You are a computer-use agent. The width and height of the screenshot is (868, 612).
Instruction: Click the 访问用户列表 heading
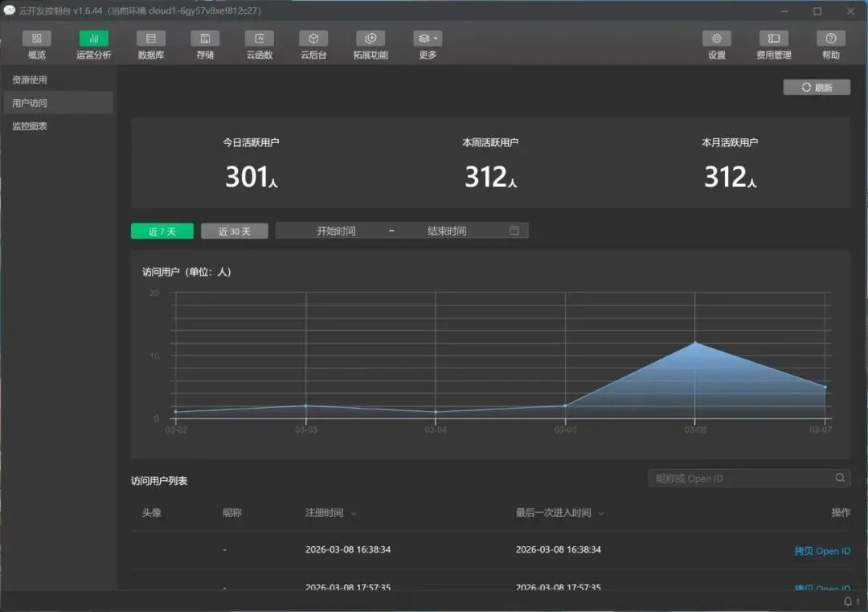[159, 481]
